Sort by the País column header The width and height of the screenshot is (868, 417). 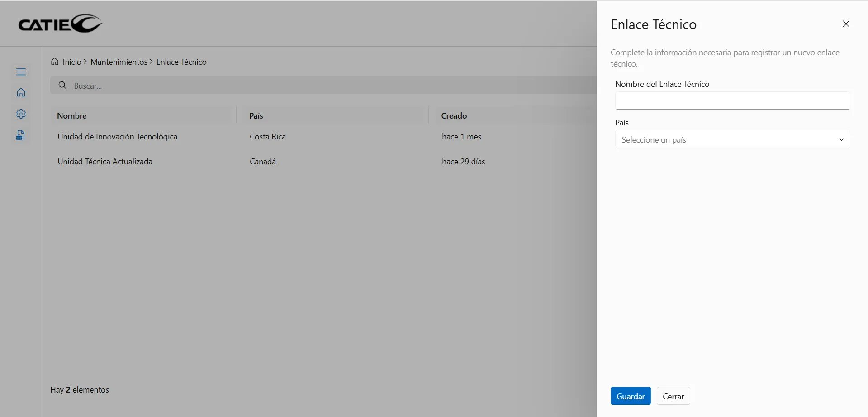(256, 116)
